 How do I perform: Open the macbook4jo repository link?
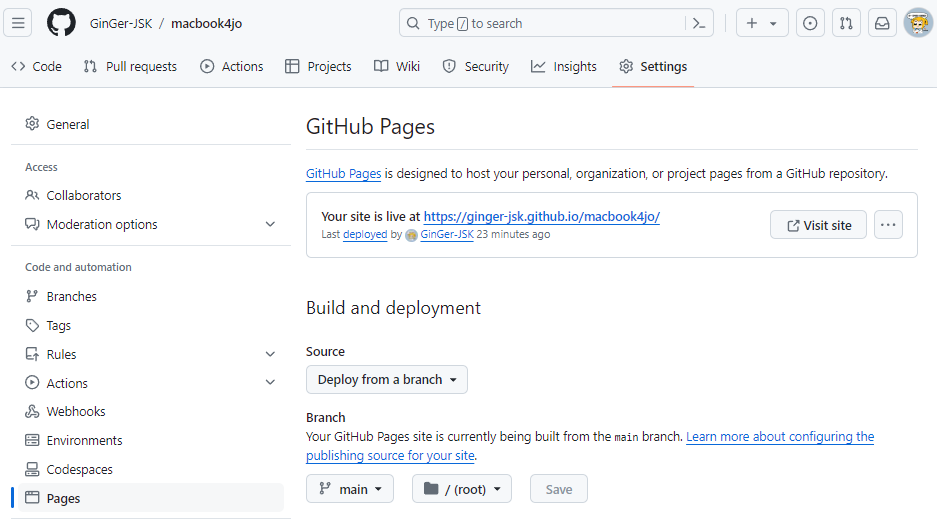206,23
